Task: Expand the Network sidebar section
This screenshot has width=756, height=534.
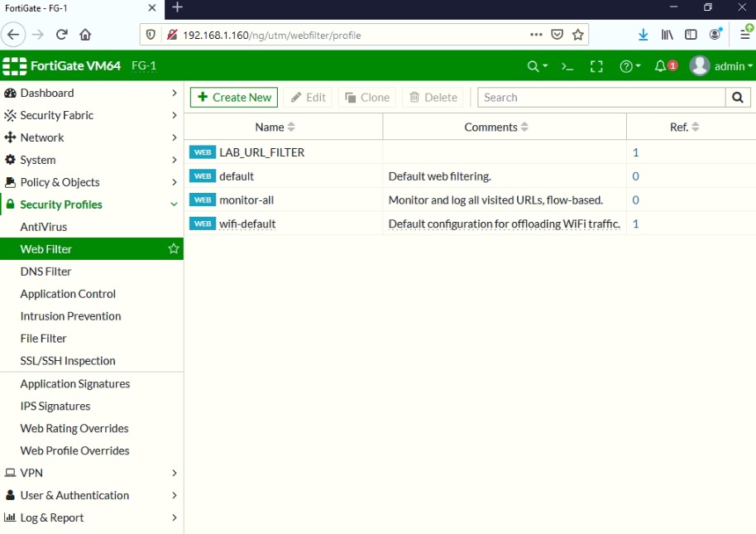Action: (x=91, y=137)
